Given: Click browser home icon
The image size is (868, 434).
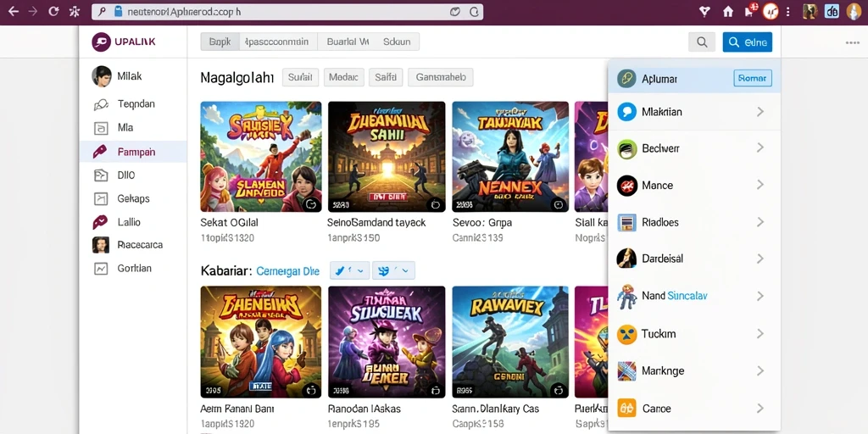Looking at the screenshot, I should [x=728, y=12].
